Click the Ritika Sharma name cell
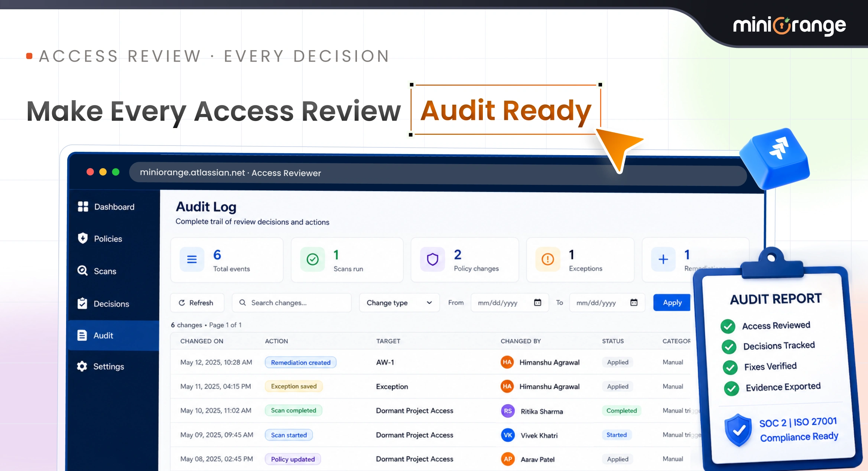This screenshot has height=471, width=868. click(542, 411)
